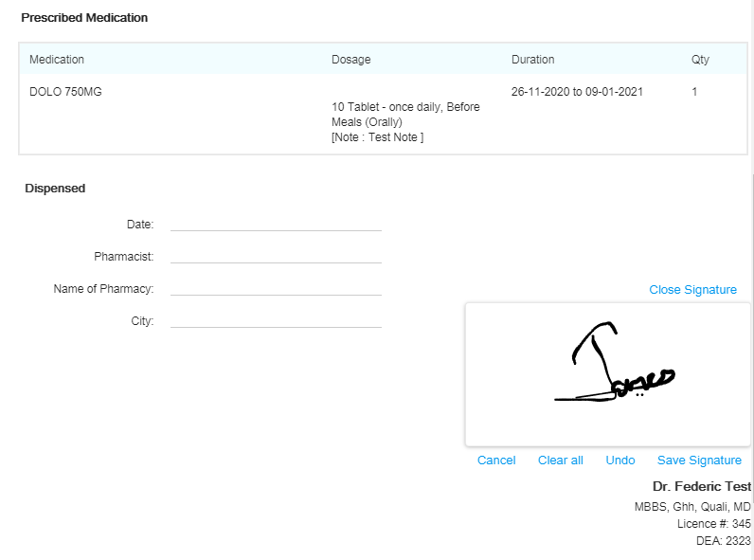
Task: Select the DOLO 750MG medication entry
Action: (65, 92)
